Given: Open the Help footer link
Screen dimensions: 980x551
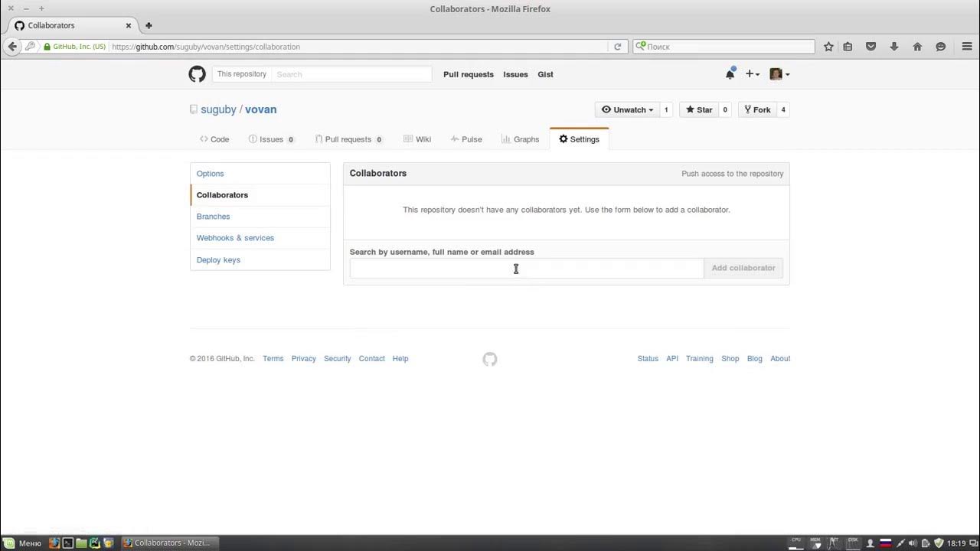Looking at the screenshot, I should tap(400, 358).
